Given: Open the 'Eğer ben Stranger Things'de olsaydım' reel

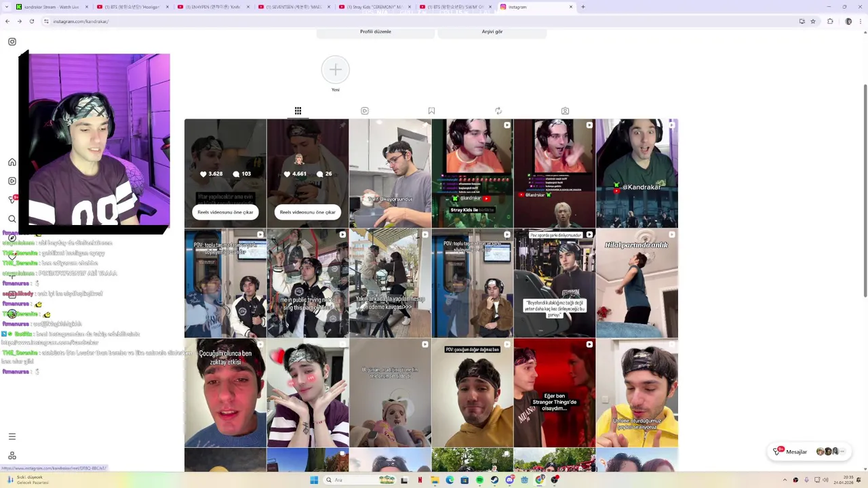Looking at the screenshot, I should pos(555,393).
